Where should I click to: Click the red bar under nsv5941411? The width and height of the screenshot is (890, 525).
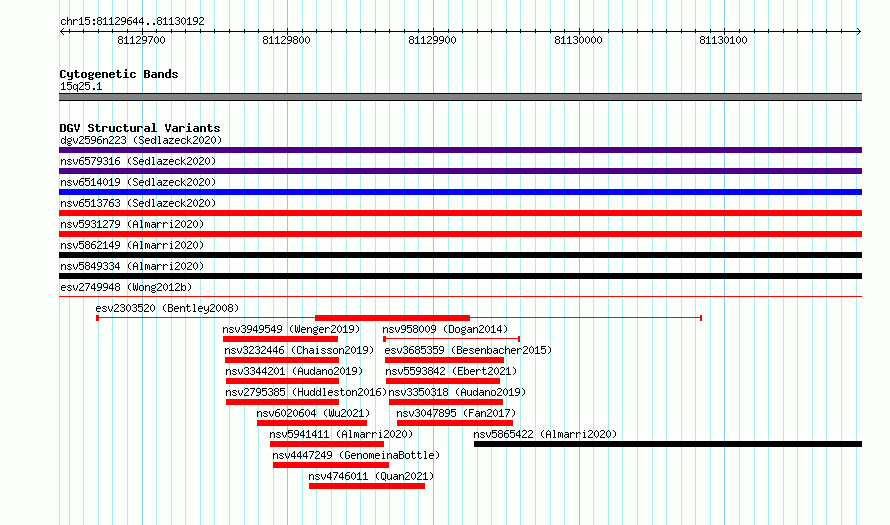point(327,444)
